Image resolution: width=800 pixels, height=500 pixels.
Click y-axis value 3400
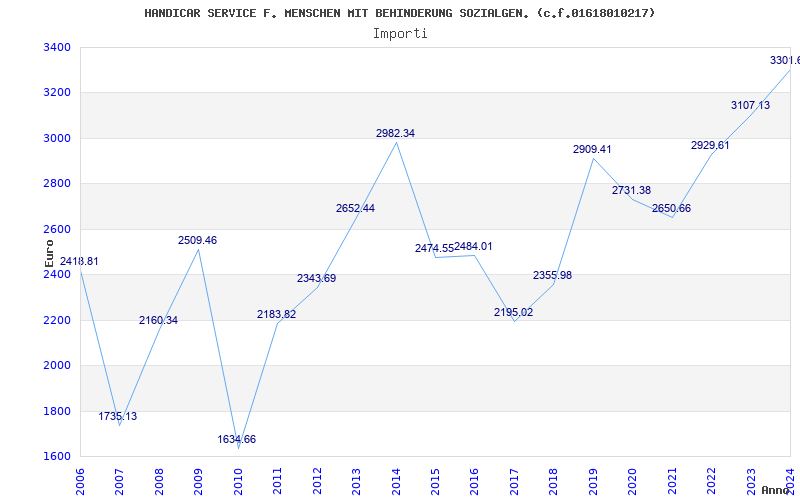point(56,47)
